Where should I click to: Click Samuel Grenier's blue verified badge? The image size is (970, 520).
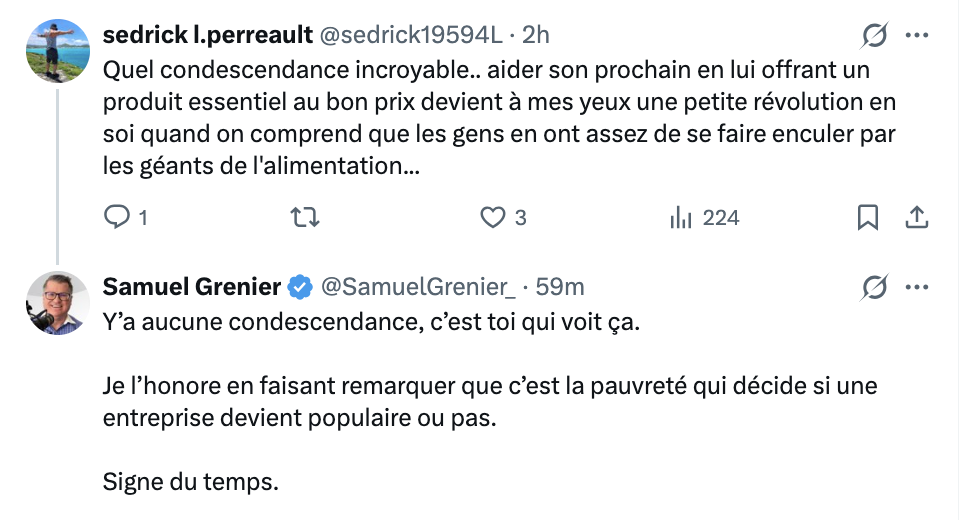299,288
